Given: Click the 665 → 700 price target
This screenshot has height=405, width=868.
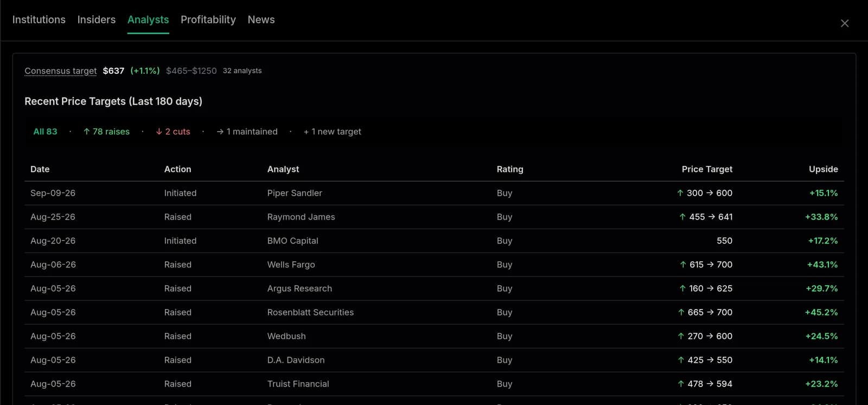Looking at the screenshot, I should pyautogui.click(x=705, y=312).
